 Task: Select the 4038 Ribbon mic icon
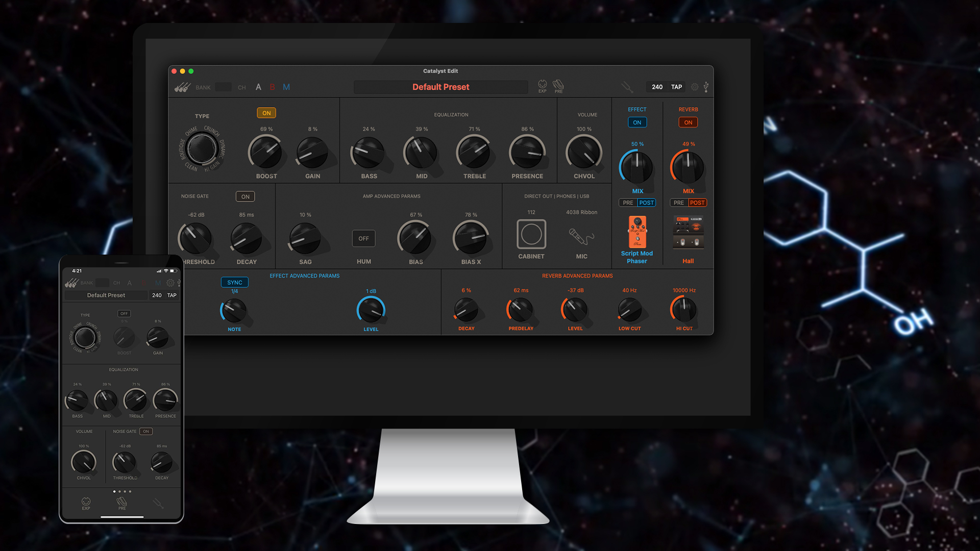pyautogui.click(x=581, y=237)
